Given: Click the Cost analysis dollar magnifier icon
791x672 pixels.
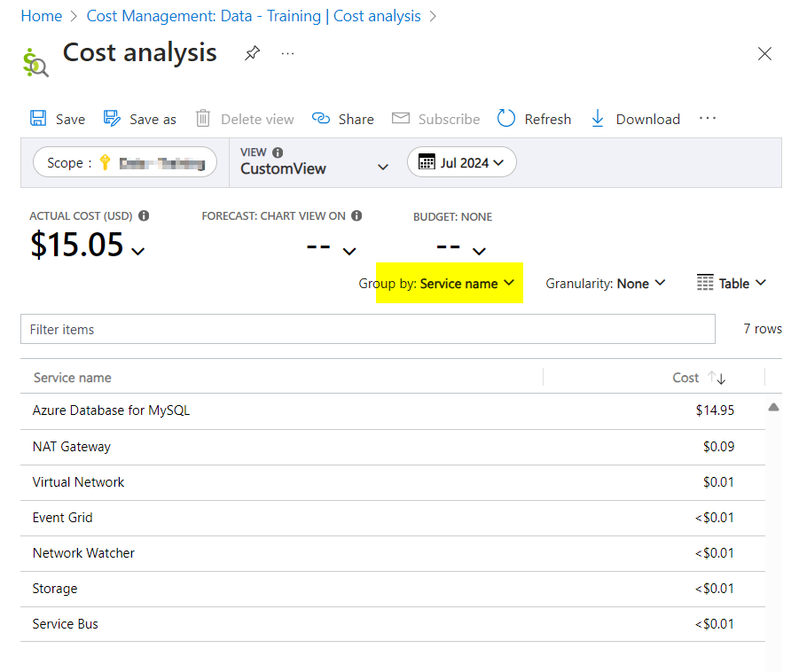Looking at the screenshot, I should (x=35, y=63).
